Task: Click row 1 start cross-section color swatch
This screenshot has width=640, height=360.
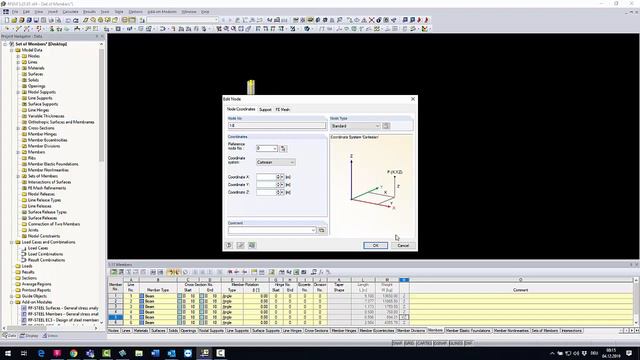Action: 180,296
